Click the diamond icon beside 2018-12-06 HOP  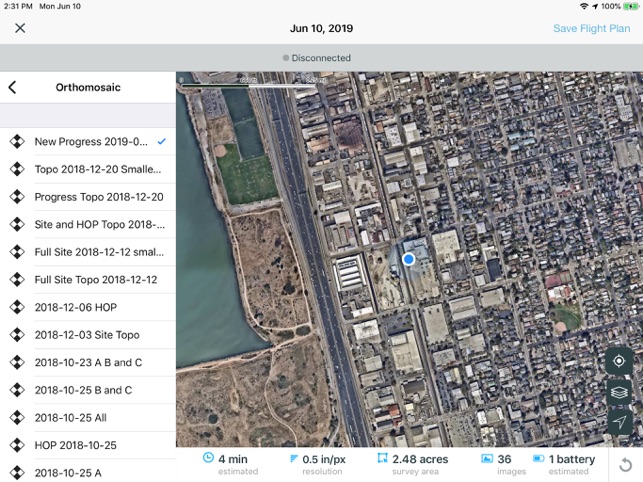(x=17, y=307)
